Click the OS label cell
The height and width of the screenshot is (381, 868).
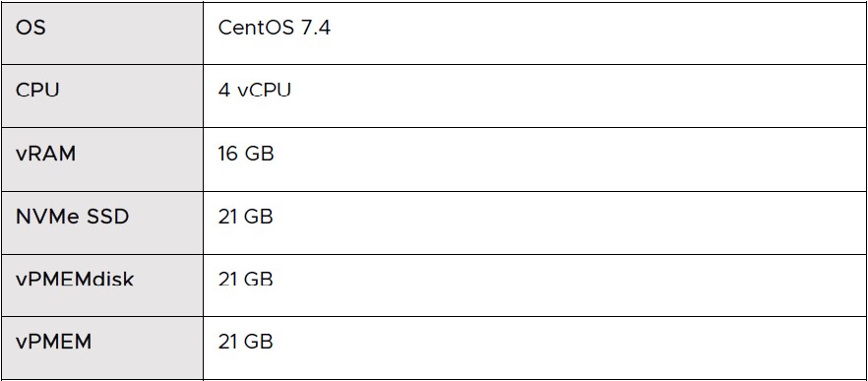tap(102, 33)
